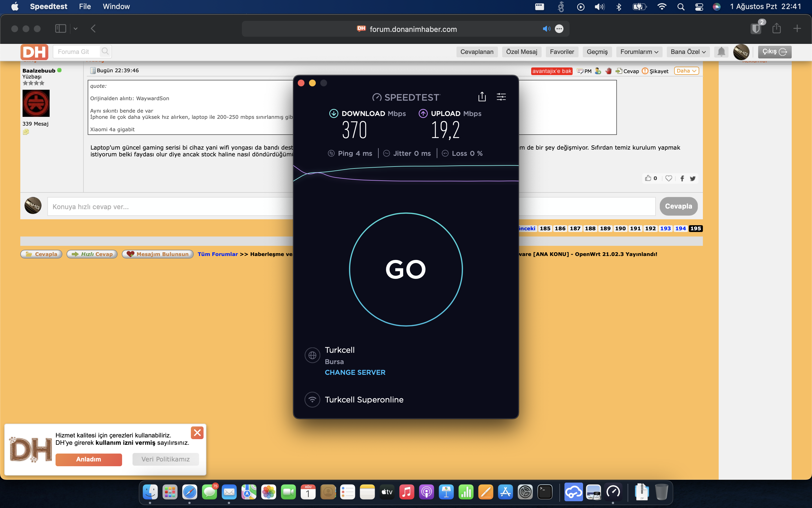Click CHANGE SERVER in Speedtest
This screenshot has height=508, width=812.
(355, 372)
